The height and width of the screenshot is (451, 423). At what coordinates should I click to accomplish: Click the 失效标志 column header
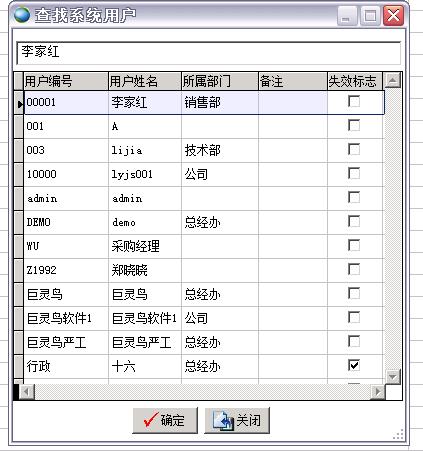click(x=355, y=81)
